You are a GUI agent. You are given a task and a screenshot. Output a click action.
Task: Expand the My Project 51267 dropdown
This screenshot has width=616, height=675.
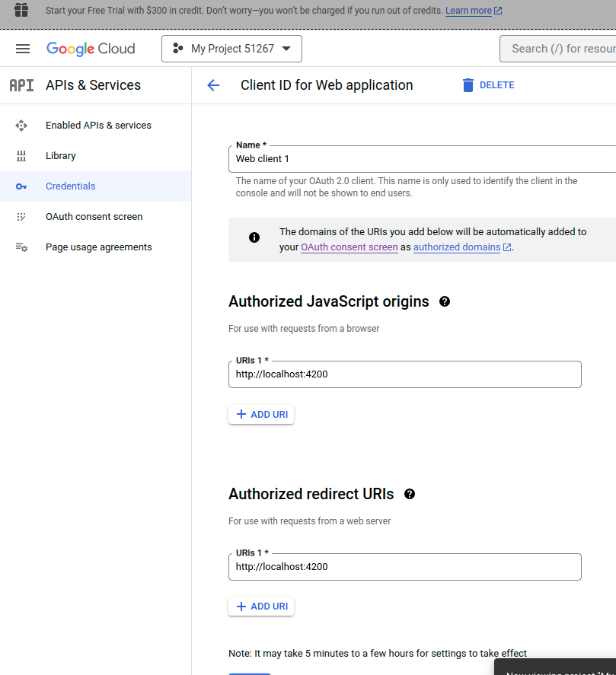(x=231, y=49)
